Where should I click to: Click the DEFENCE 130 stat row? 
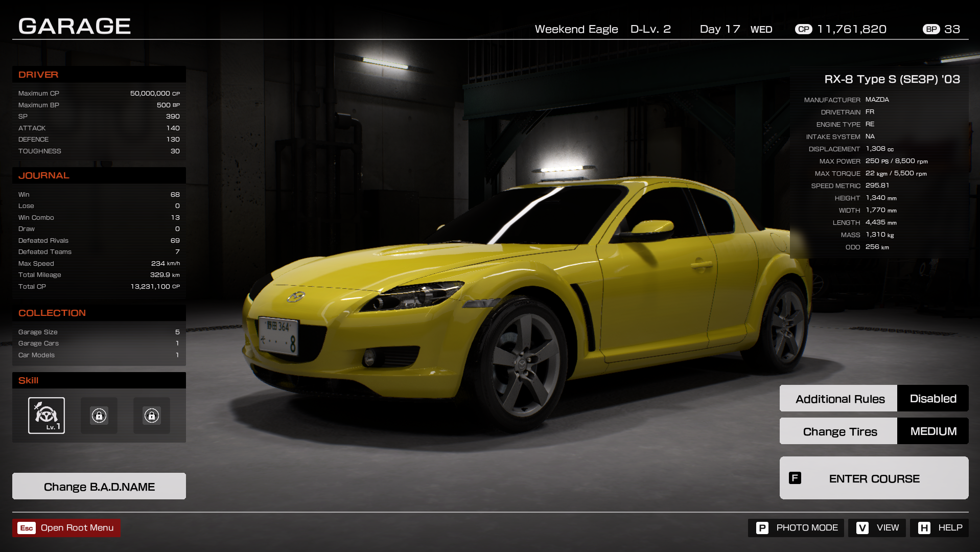pyautogui.click(x=99, y=140)
